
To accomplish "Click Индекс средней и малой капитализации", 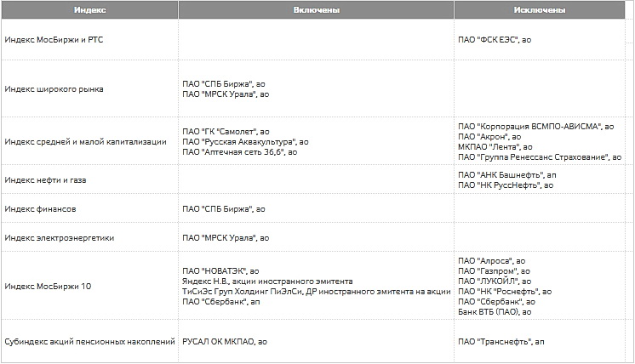I will coord(85,141).
